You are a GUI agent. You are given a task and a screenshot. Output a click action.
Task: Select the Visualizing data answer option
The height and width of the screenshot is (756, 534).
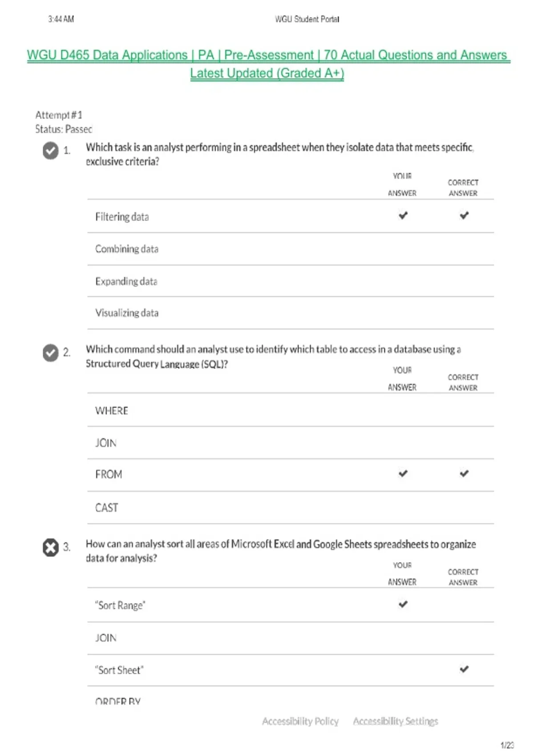tap(291, 313)
